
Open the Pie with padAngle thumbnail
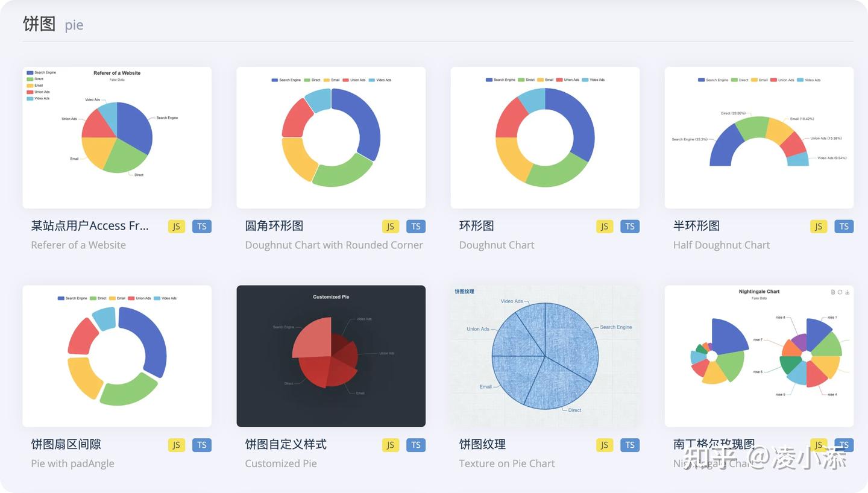117,356
